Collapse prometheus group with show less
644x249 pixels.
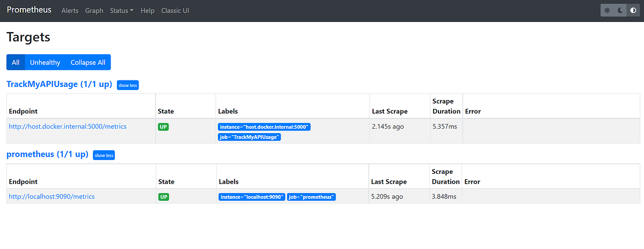[104, 155]
